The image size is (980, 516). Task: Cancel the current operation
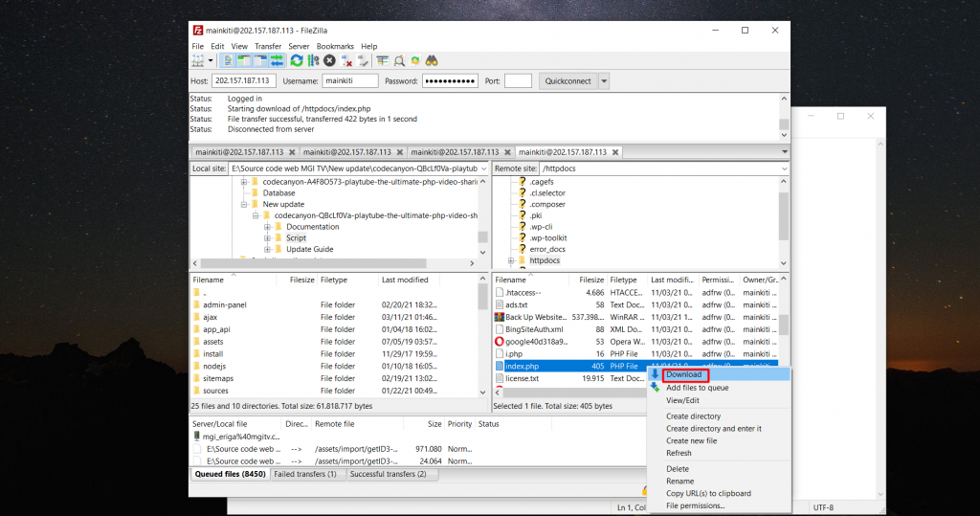coord(329,60)
